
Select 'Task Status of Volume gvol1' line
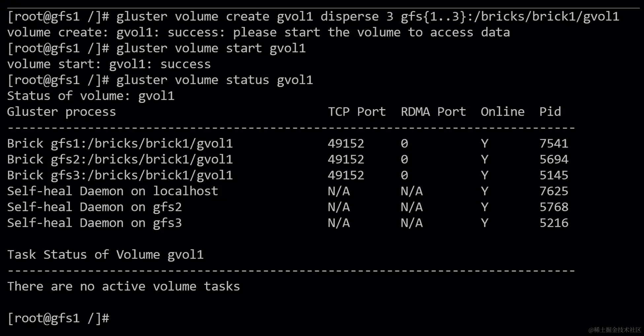coord(105,255)
